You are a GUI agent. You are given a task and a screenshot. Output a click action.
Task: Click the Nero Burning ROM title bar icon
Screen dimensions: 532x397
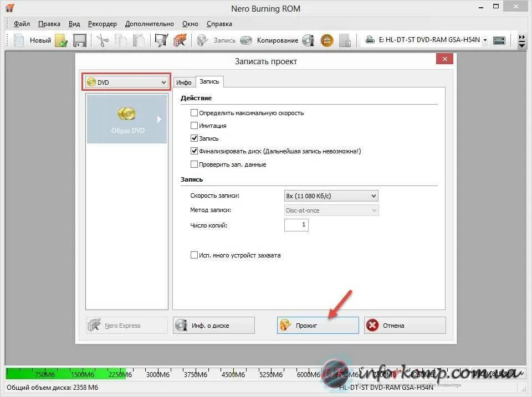(x=10, y=7)
